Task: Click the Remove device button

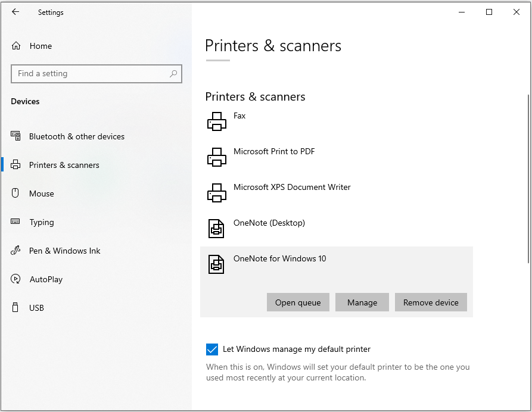Action: [x=431, y=302]
